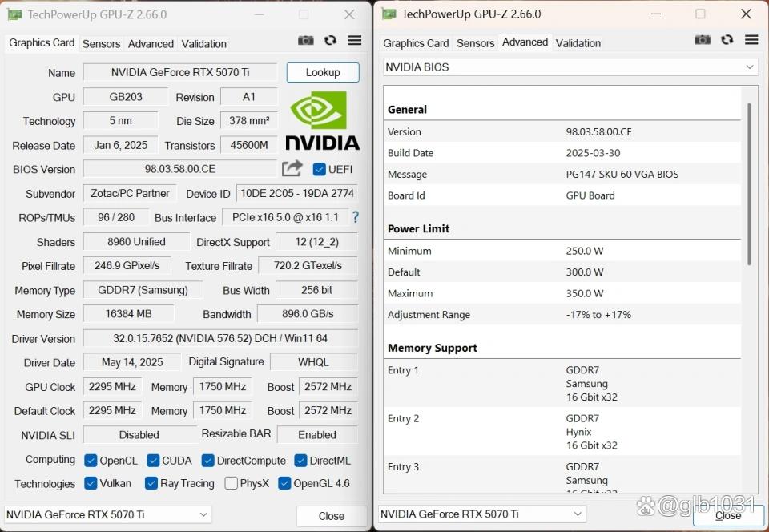
Task: Switch to Sensors tab in left window
Action: click(x=101, y=44)
